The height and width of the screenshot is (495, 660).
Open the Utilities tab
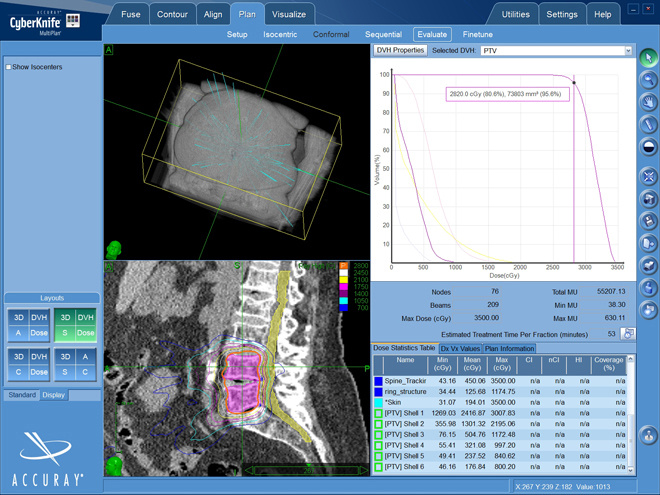coord(516,14)
